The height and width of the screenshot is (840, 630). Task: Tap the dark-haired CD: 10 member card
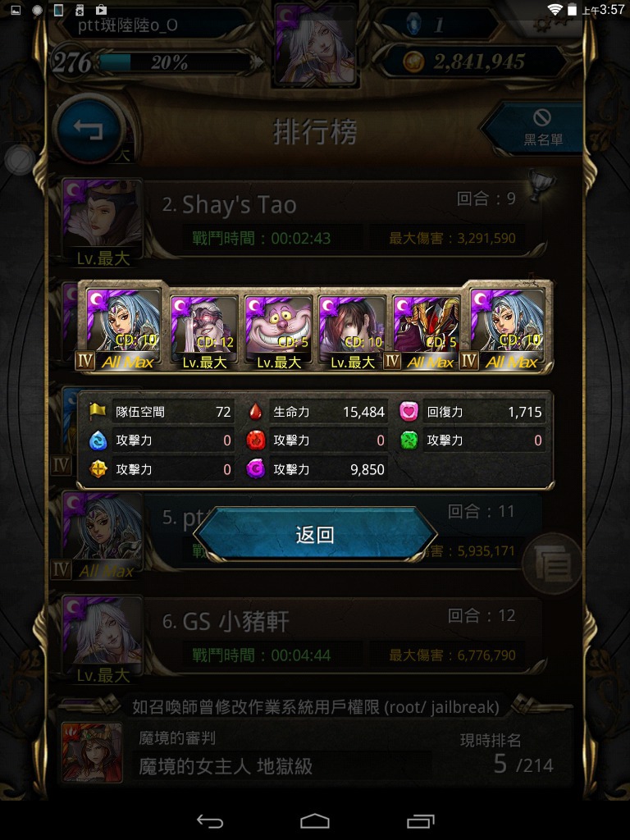click(x=352, y=332)
